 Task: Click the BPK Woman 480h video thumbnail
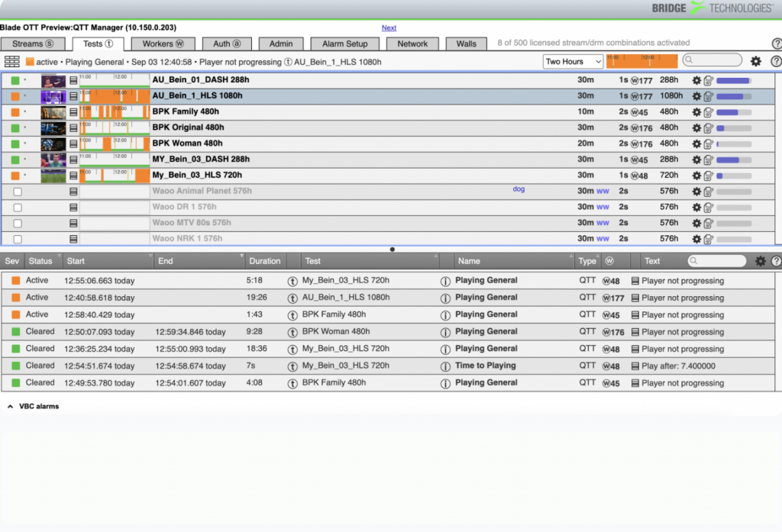53,143
